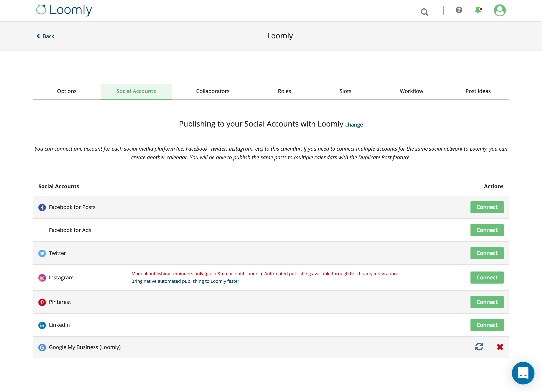Open the Collaborators tab

click(213, 91)
